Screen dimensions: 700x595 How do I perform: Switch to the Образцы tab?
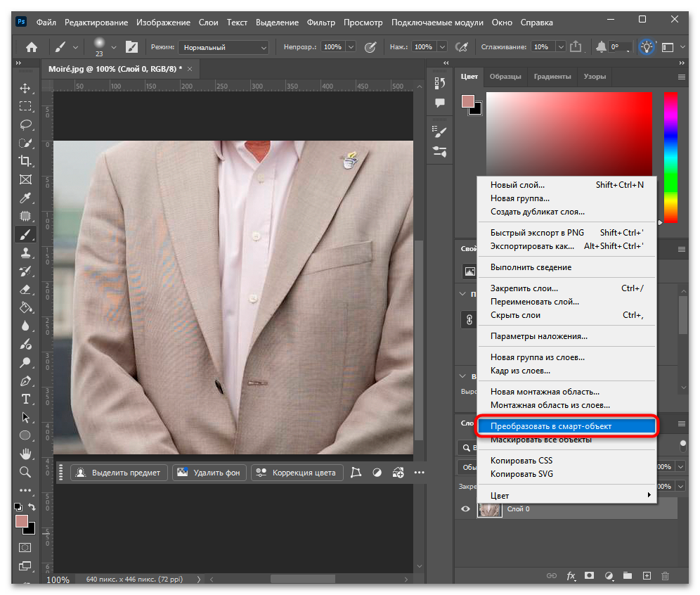[x=505, y=77]
